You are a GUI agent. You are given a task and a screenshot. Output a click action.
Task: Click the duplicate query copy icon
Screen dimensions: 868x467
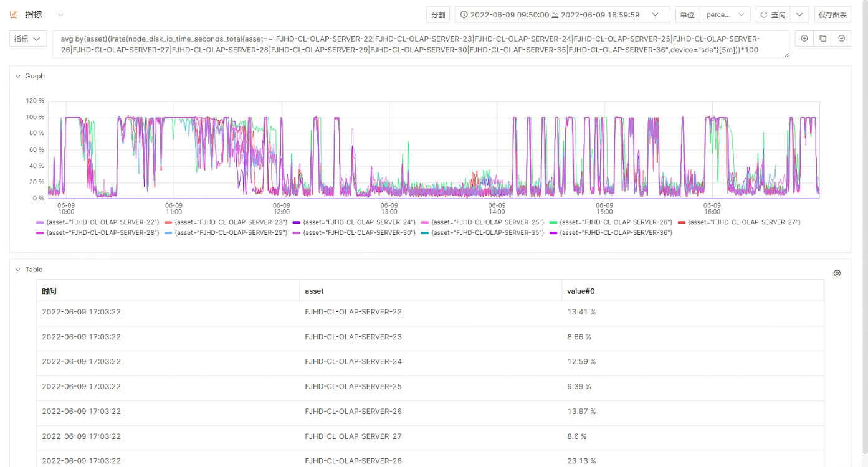823,39
